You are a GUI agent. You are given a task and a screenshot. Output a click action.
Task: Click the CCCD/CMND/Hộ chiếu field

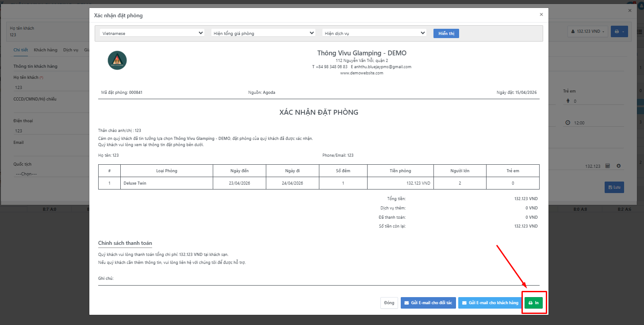[x=51, y=109]
